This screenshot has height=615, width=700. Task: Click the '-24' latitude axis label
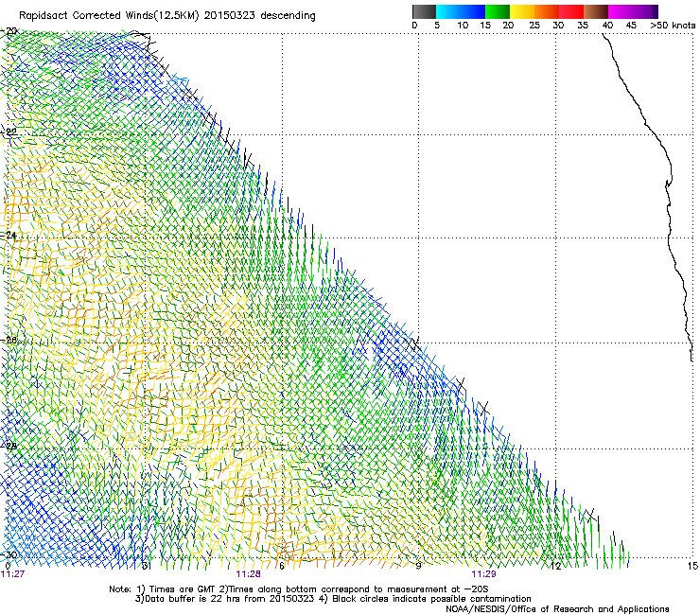[9, 235]
